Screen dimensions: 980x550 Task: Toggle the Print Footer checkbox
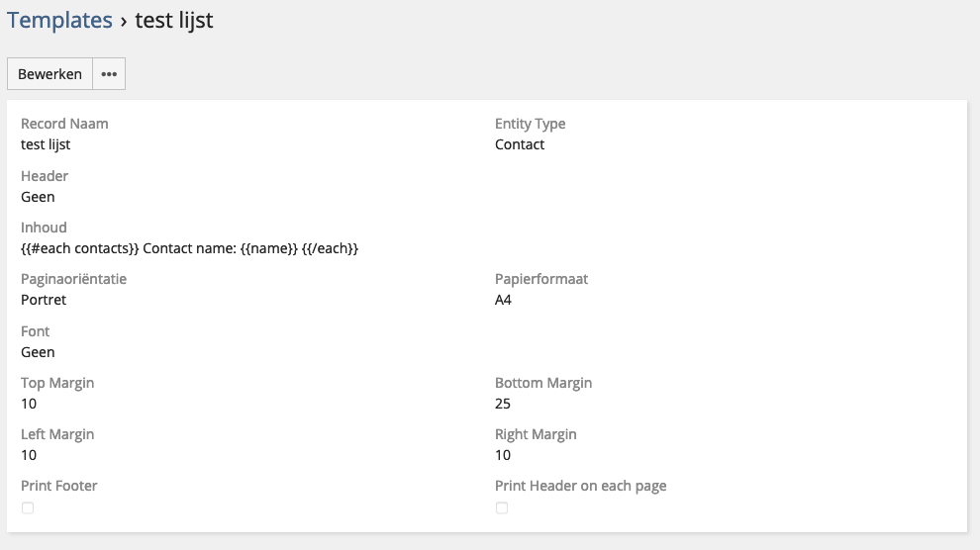point(28,507)
